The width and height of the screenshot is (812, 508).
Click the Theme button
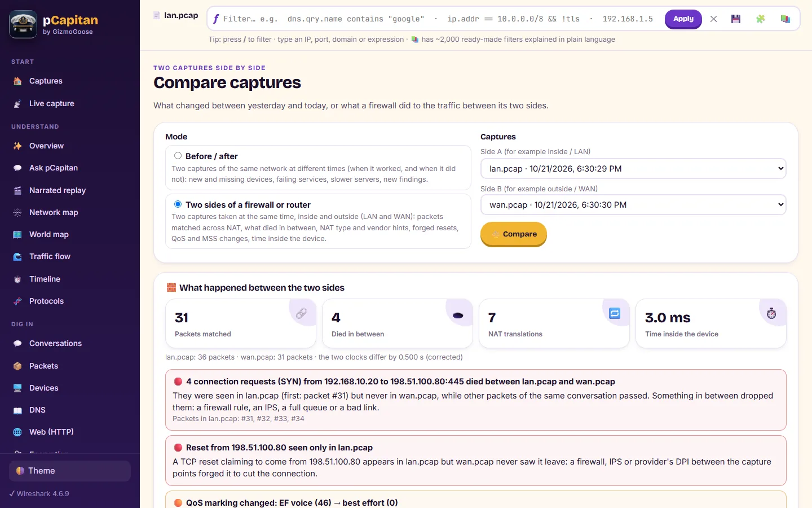tap(70, 471)
